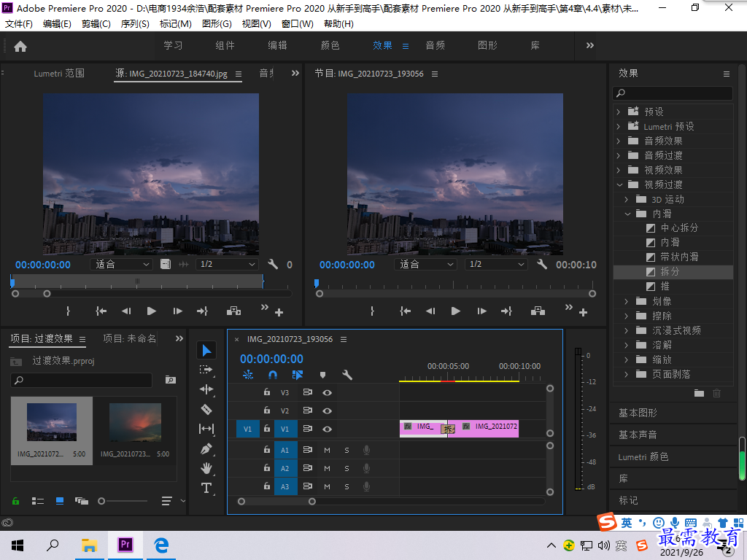Toggle V2 track output eye
The height and width of the screenshot is (560, 747).
click(327, 411)
